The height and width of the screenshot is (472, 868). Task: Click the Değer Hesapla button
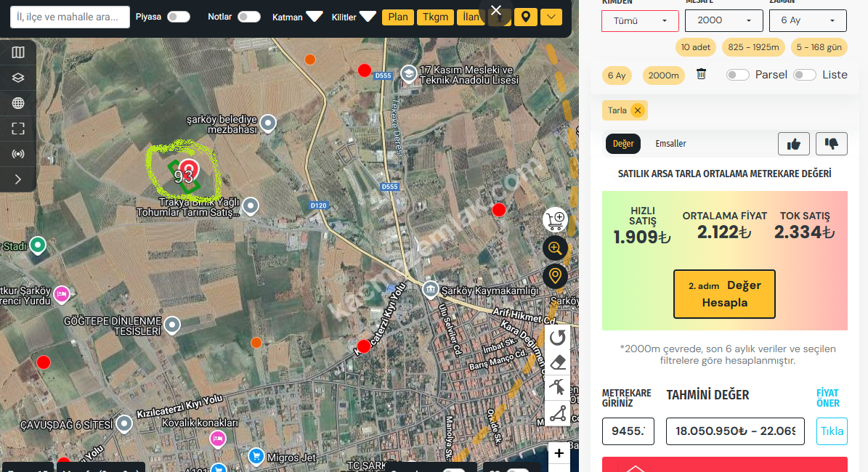tap(724, 294)
